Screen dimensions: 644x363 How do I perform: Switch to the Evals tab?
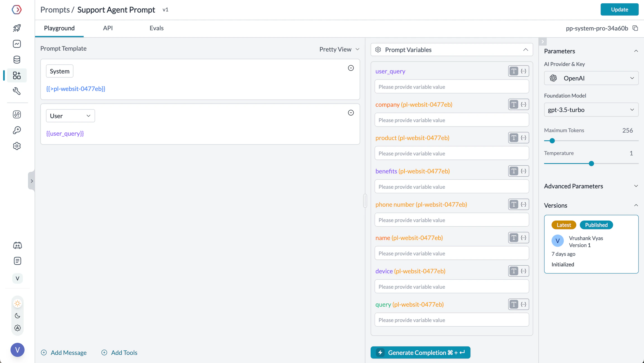(x=156, y=28)
